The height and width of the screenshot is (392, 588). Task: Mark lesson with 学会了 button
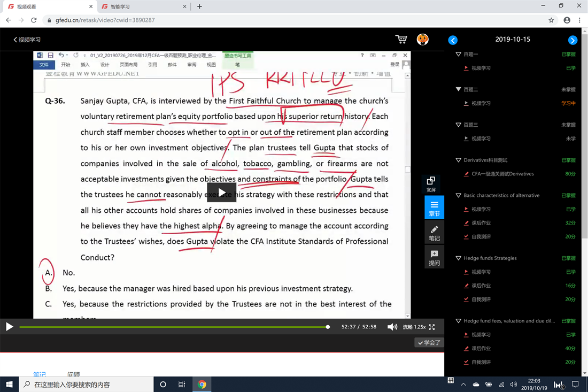[429, 342]
